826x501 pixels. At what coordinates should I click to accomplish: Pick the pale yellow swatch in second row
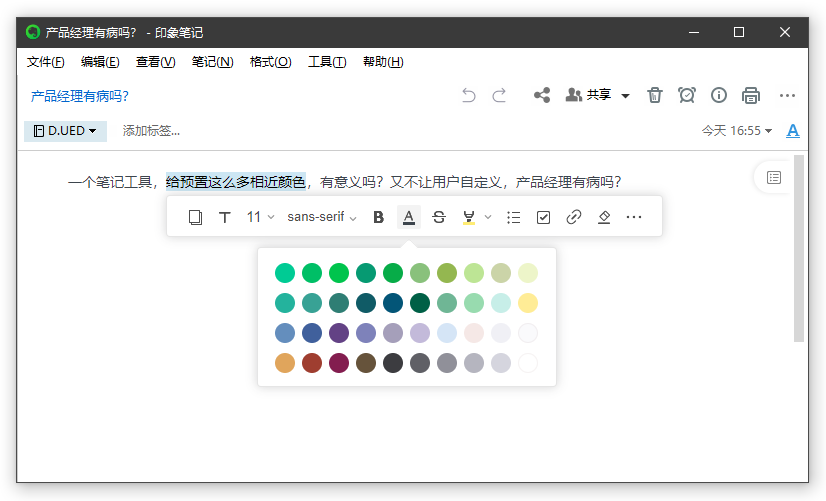tap(528, 303)
